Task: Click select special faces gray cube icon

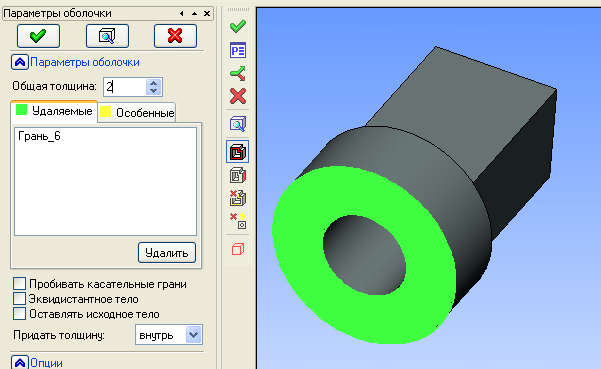Action: (x=238, y=175)
